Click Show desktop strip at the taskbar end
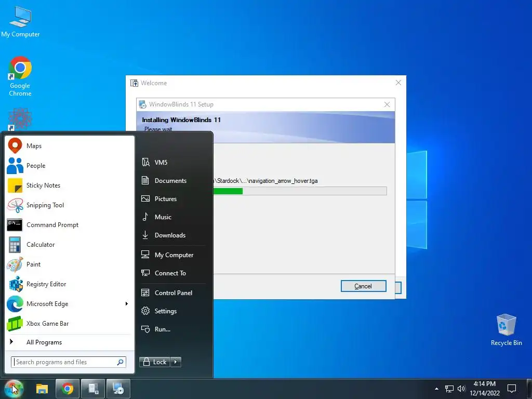 click(x=529, y=389)
